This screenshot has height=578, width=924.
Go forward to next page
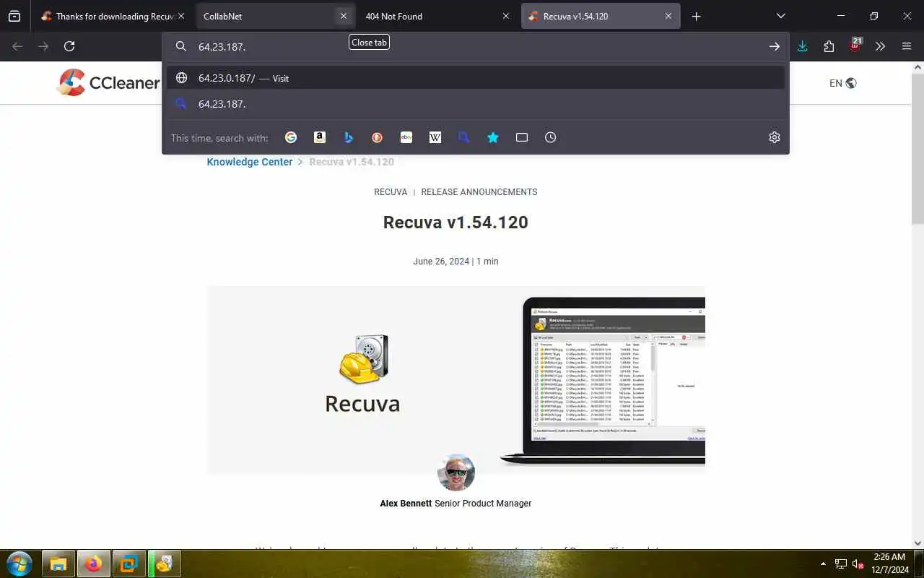point(43,46)
